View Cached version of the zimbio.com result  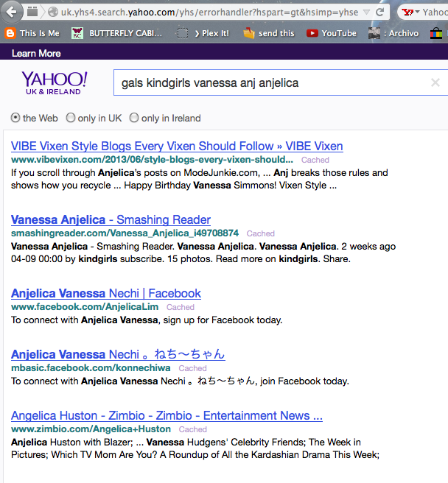coord(192,429)
